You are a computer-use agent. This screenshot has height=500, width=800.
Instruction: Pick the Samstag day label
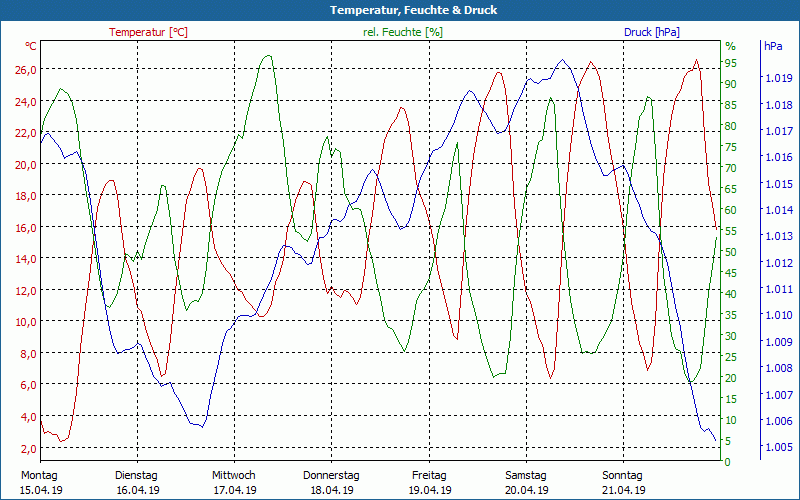point(525,475)
